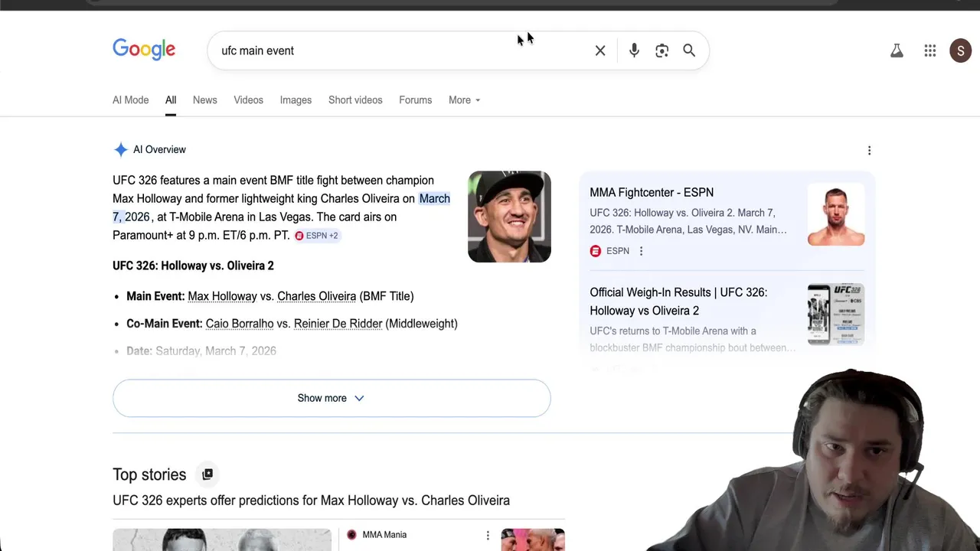Switch to the Images tab
This screenshot has height=551, width=980.
click(296, 100)
